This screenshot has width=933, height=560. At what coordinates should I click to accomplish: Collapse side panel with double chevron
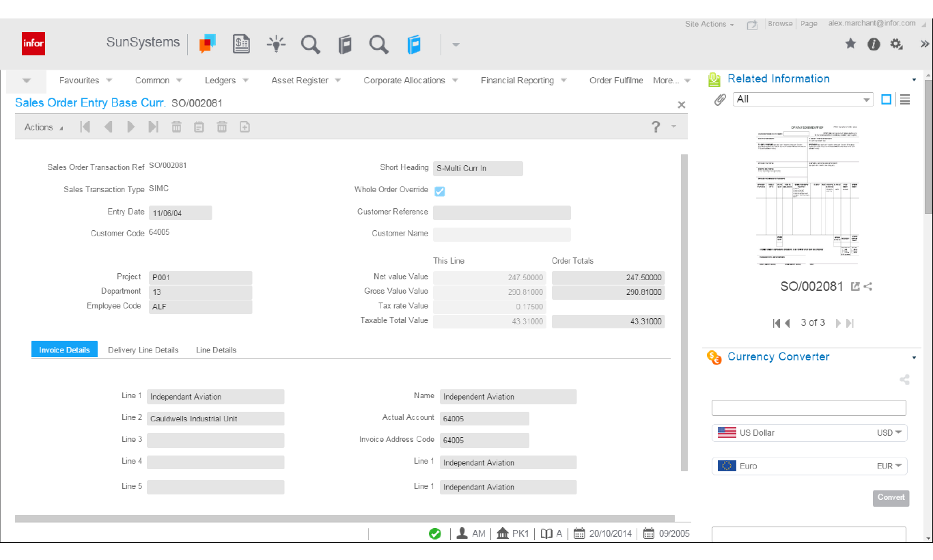pos(925,44)
